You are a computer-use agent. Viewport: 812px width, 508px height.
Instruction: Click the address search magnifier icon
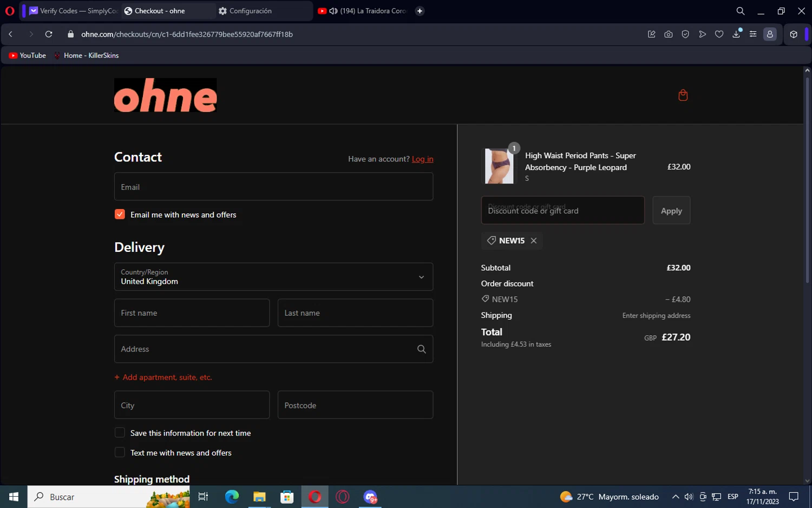(421, 349)
